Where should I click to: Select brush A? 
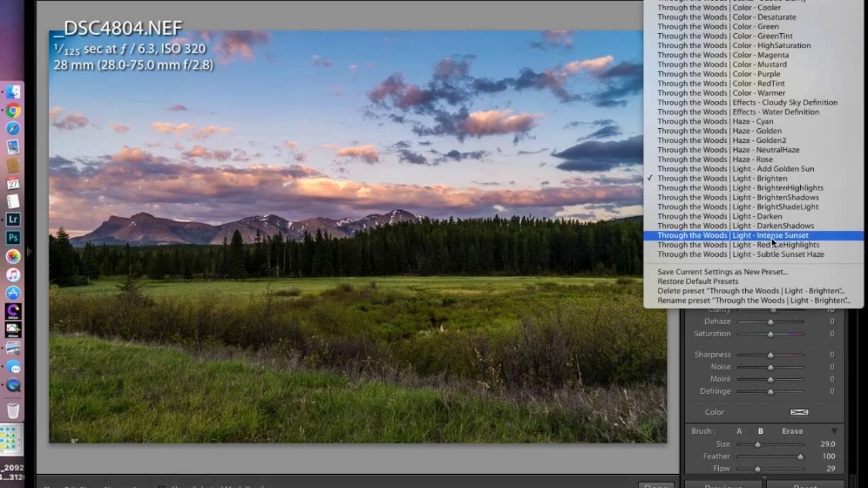coord(739,431)
